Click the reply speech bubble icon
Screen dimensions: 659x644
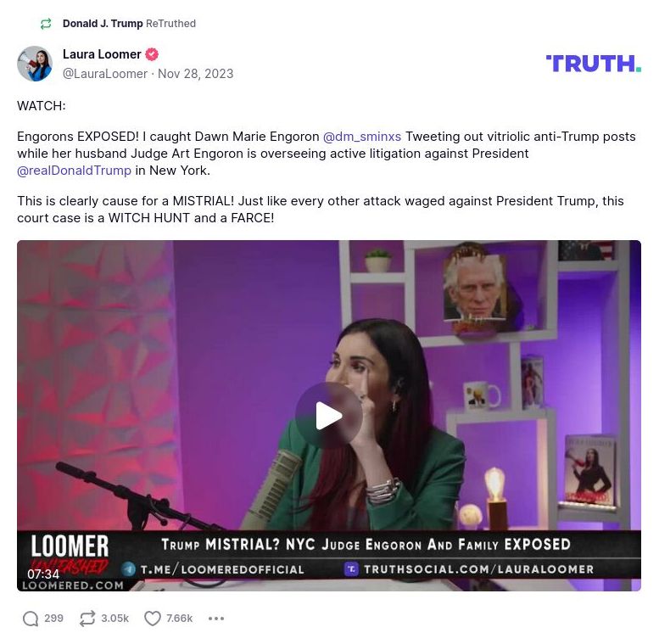pos(31,619)
